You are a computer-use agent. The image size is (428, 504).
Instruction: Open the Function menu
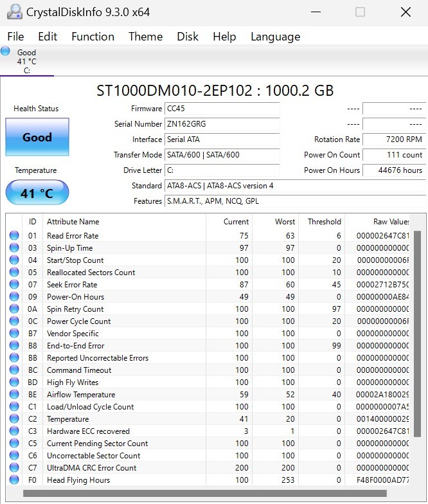93,36
